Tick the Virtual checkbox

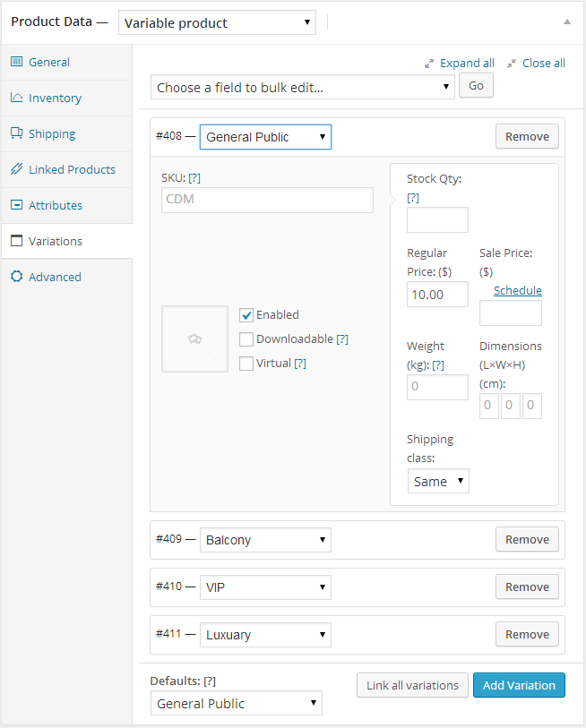(x=246, y=364)
